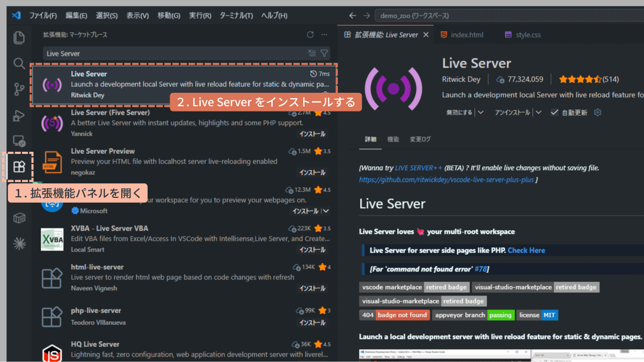Refresh the extensions marketplace list
644x362 pixels.
[310, 34]
